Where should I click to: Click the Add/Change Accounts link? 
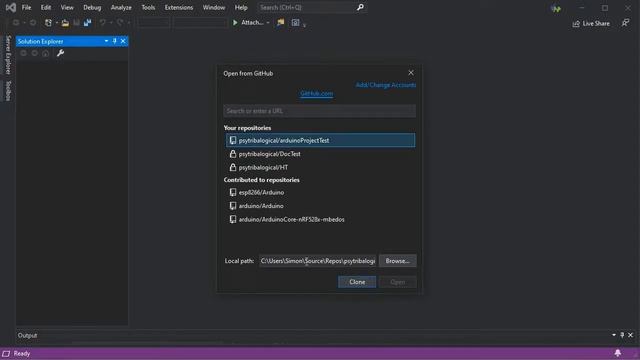386,85
